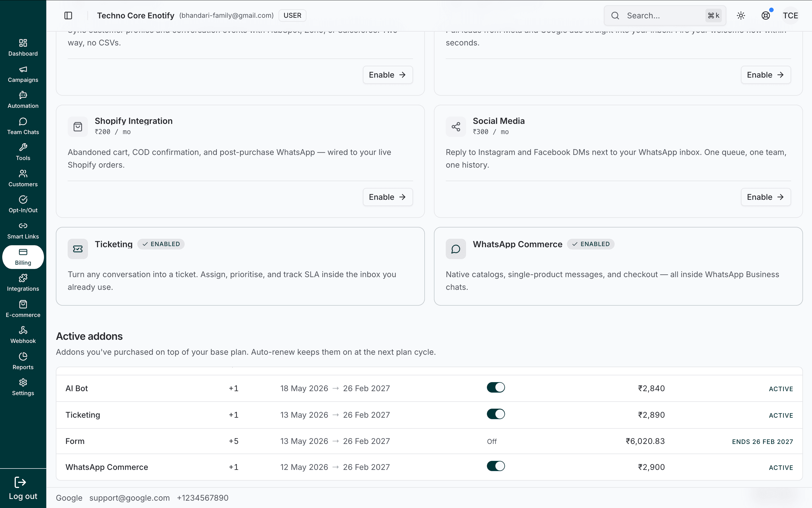This screenshot has width=812, height=508.
Task: Open Integrations puzzle icon
Action: 23,278
